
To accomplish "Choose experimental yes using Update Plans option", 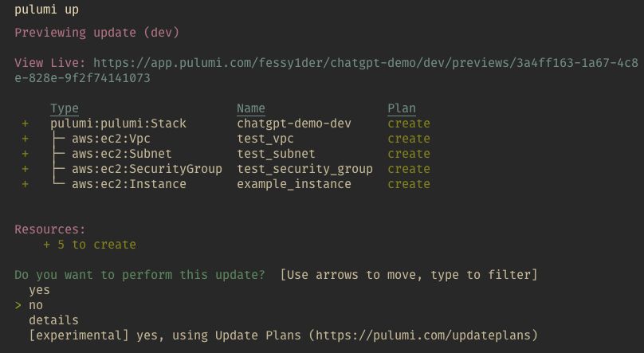I will click(x=283, y=335).
